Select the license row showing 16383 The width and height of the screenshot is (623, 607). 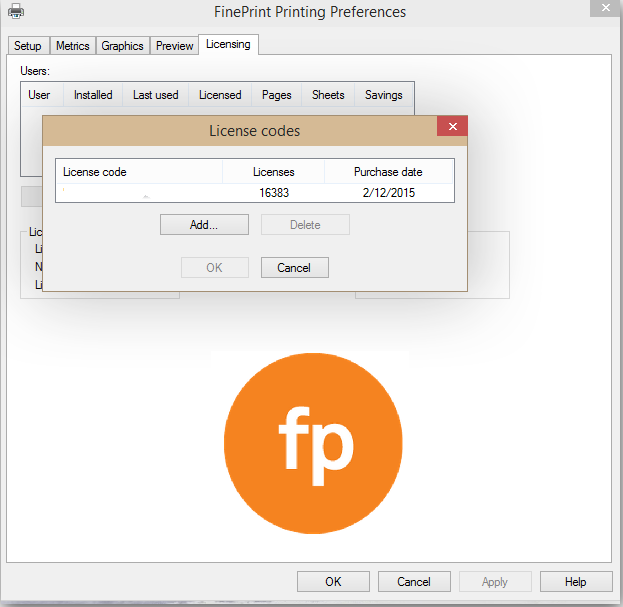click(255, 193)
